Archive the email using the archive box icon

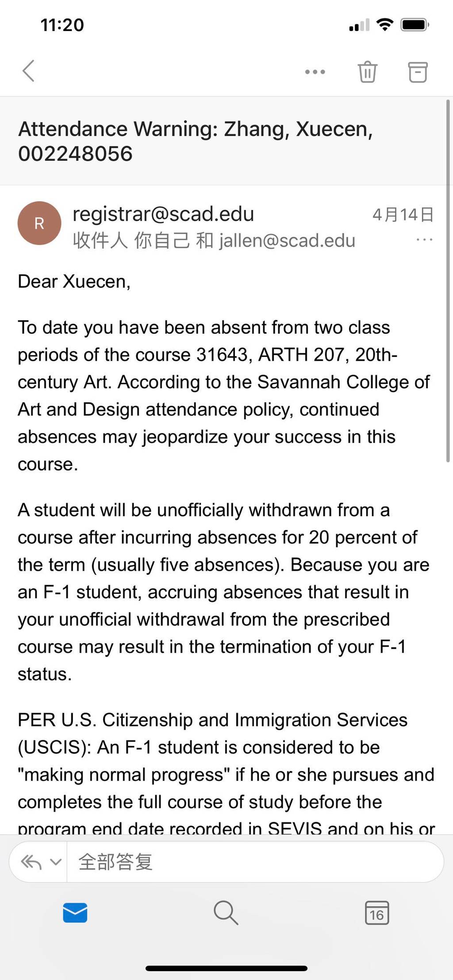[418, 72]
